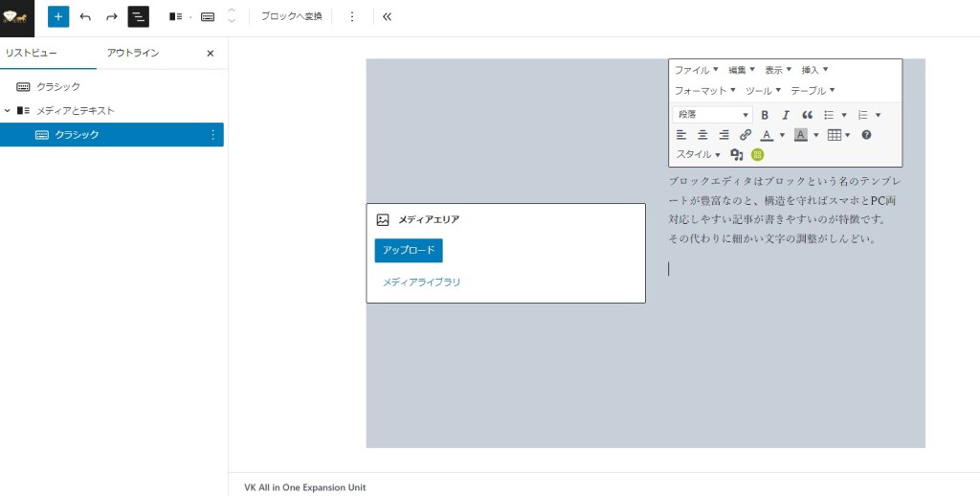The image size is (980, 496).
Task: Apply italic formatting to text
Action: [x=786, y=115]
